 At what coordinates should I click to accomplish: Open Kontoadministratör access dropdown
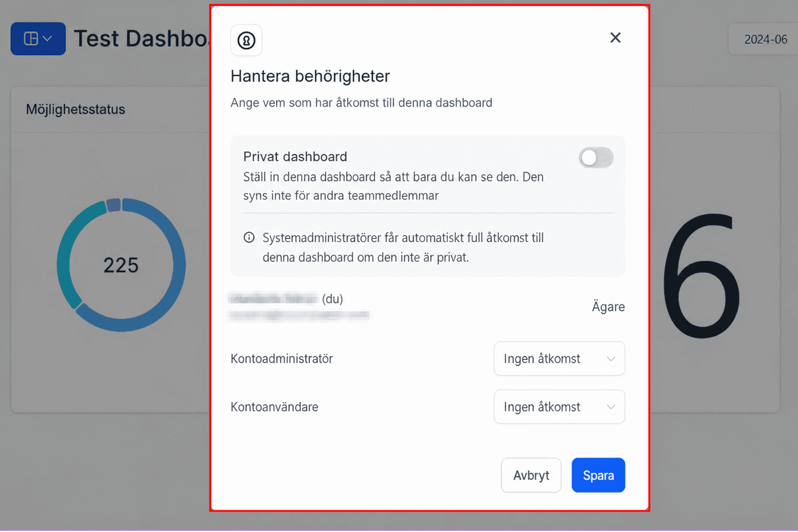pos(559,359)
